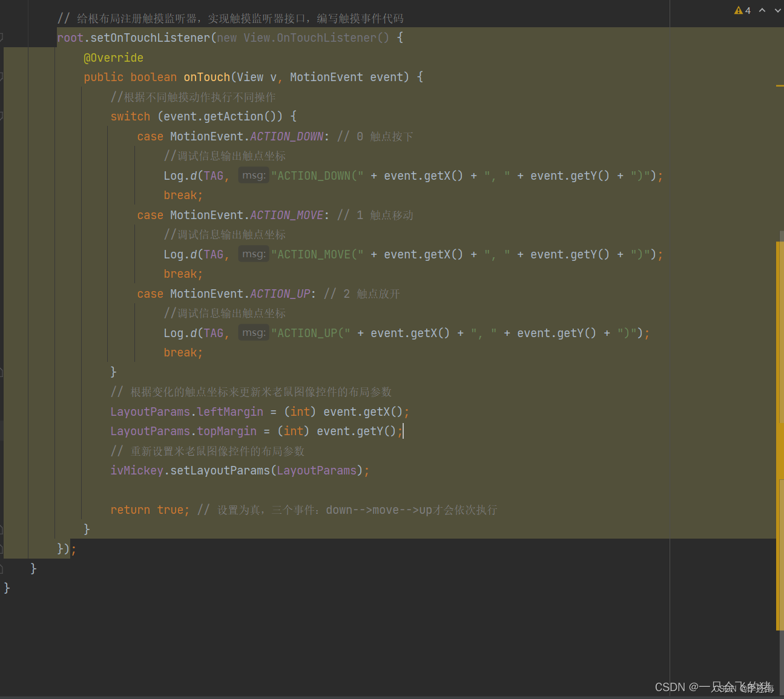784x699 pixels.
Task: Click '(int) event.getY()' after topMargin
Action: tap(337, 432)
